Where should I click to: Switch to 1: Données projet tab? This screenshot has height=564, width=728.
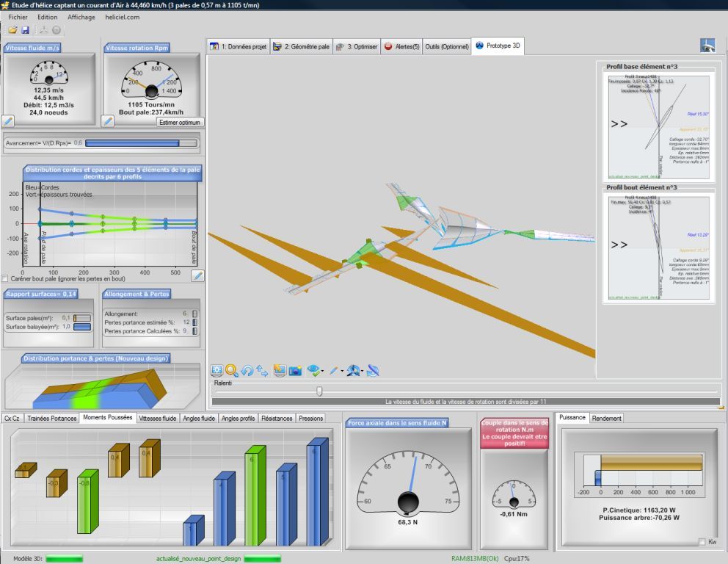[239, 46]
